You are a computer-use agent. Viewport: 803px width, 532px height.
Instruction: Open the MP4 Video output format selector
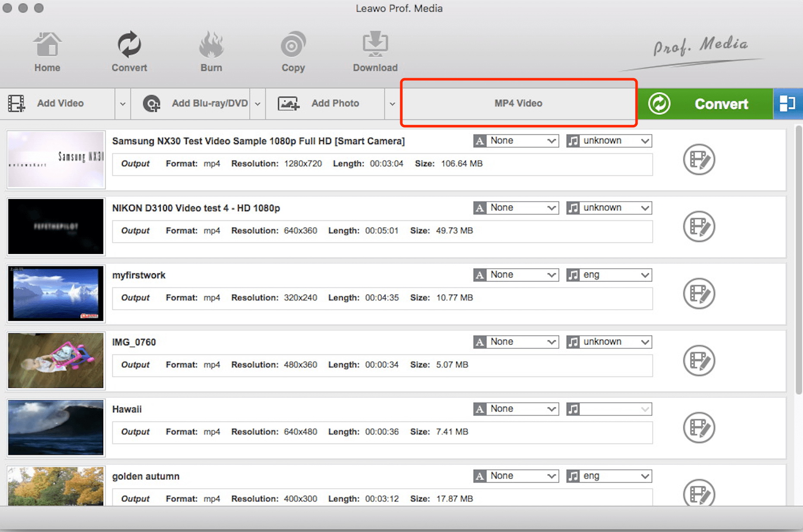point(518,103)
